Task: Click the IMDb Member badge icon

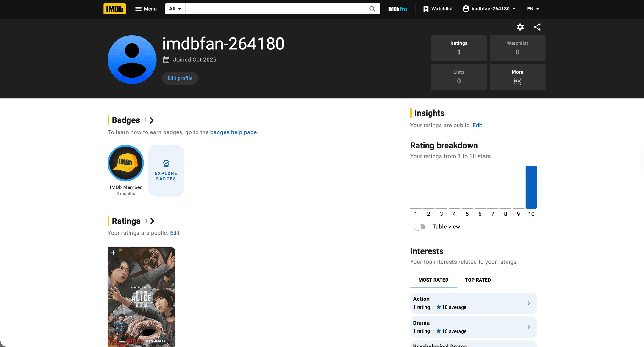Action: point(126,163)
